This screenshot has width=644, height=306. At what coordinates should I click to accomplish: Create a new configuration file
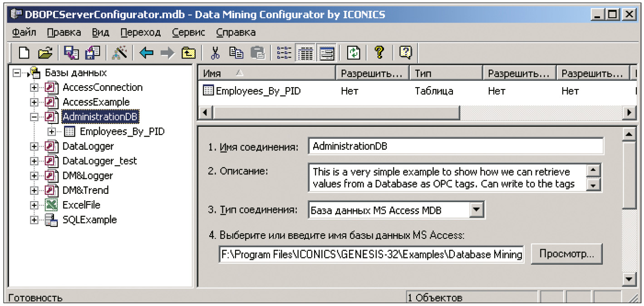[25, 53]
